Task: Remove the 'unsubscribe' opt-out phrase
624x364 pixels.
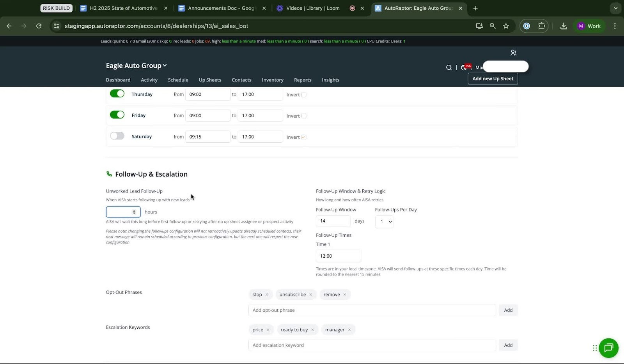Action: [x=311, y=295]
